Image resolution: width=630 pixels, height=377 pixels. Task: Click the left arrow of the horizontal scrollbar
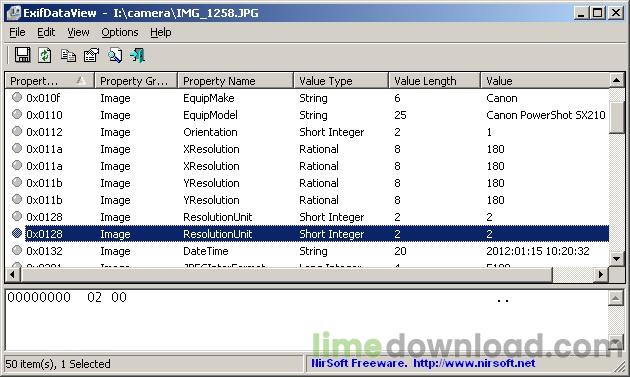(x=12, y=275)
